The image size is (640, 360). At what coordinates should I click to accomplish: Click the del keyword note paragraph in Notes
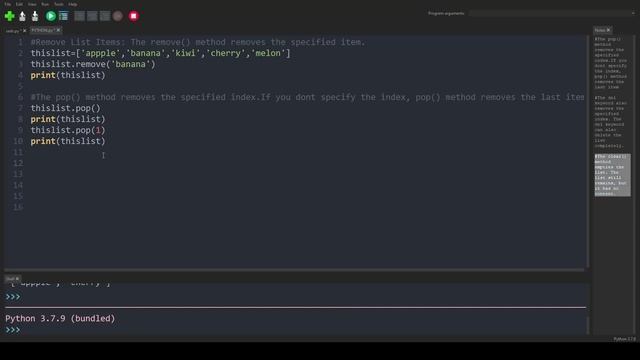(610, 122)
